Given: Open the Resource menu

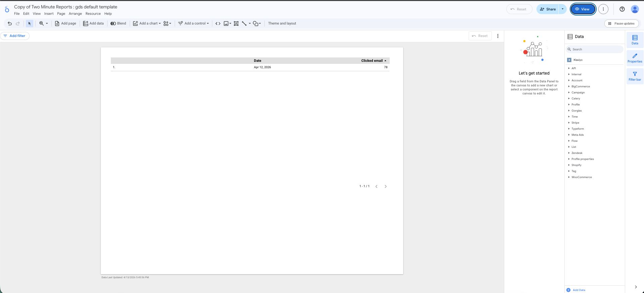Looking at the screenshot, I should pyautogui.click(x=93, y=14).
